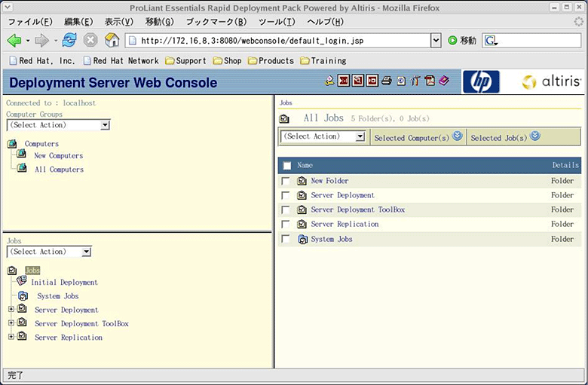Open Select Action dropdown in left Jobs pane

click(49, 252)
